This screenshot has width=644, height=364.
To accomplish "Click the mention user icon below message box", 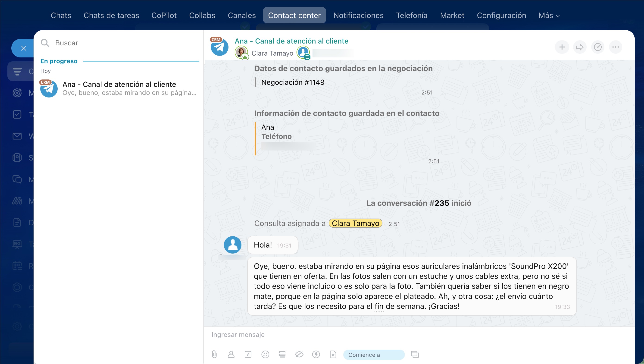I will (231, 354).
